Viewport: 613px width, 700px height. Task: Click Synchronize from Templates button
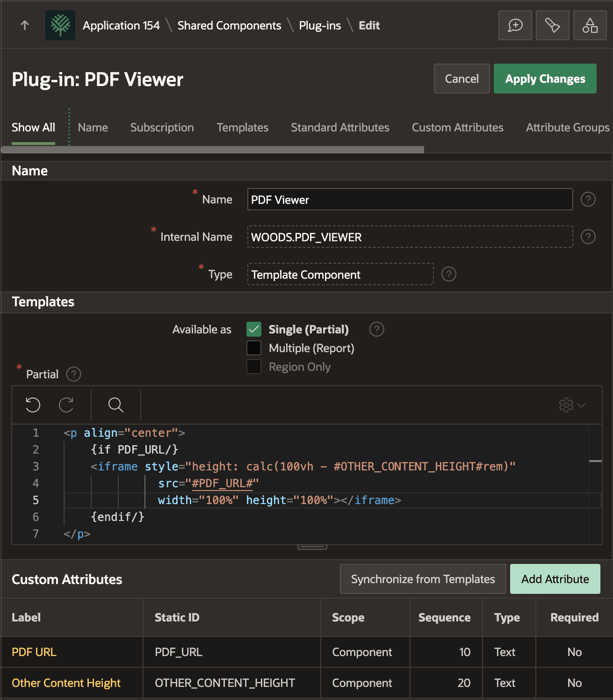423,579
